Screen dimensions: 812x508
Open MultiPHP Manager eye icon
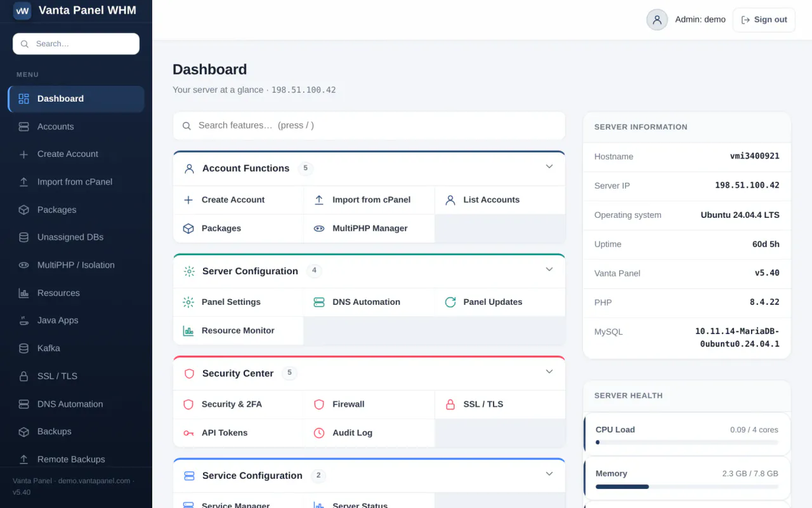click(x=319, y=229)
